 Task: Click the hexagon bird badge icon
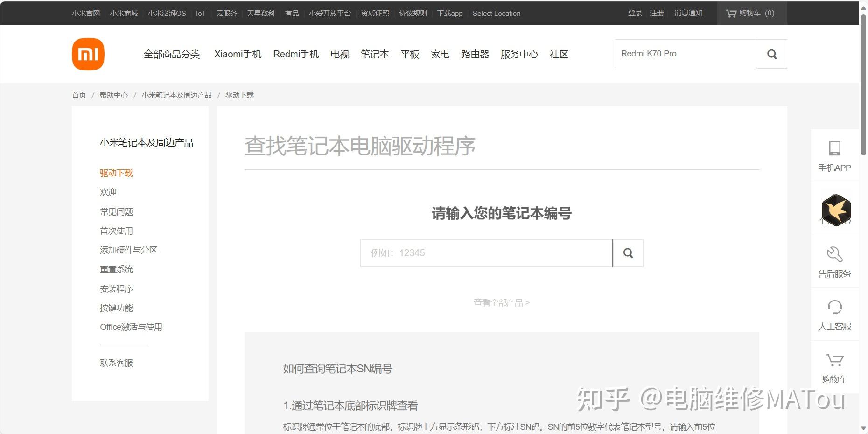[836, 210]
